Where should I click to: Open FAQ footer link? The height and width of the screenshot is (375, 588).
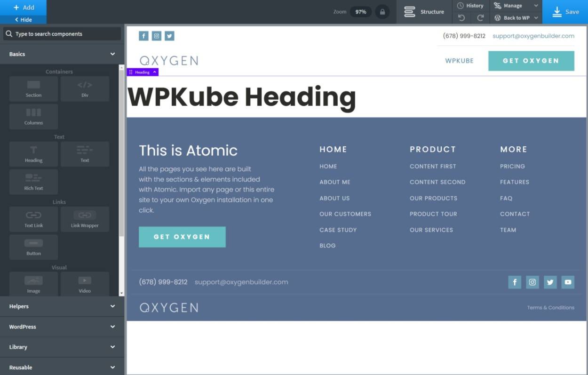click(506, 198)
